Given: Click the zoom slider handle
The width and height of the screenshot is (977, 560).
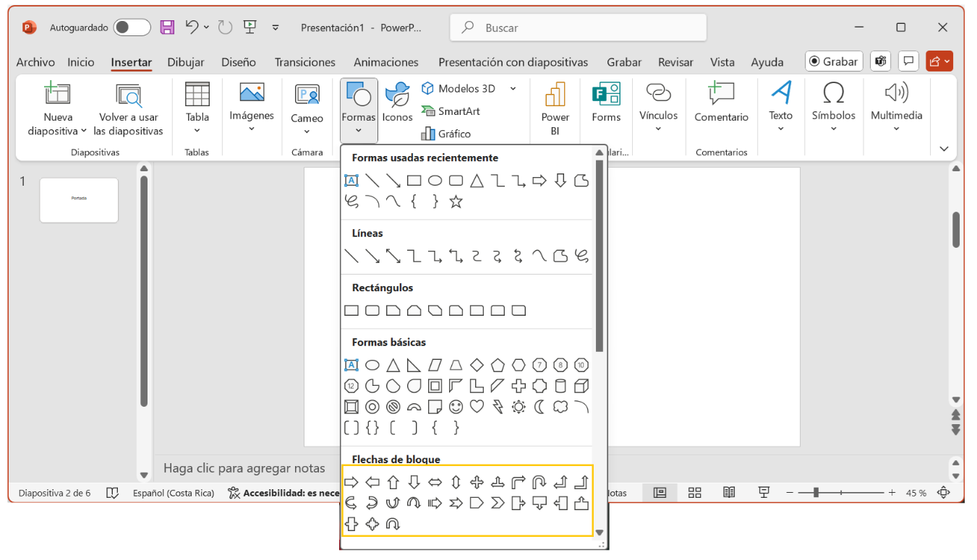Looking at the screenshot, I should (816, 493).
